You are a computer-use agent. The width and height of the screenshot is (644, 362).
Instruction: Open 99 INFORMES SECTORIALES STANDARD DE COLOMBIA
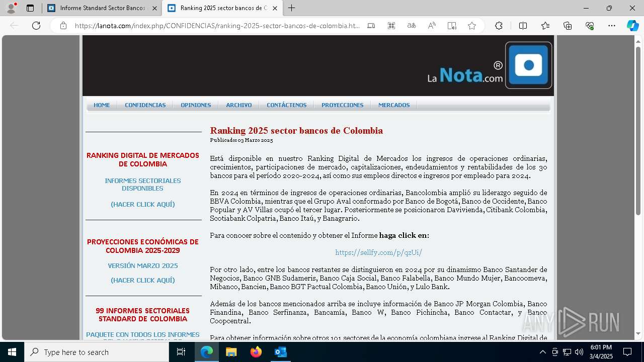click(143, 315)
